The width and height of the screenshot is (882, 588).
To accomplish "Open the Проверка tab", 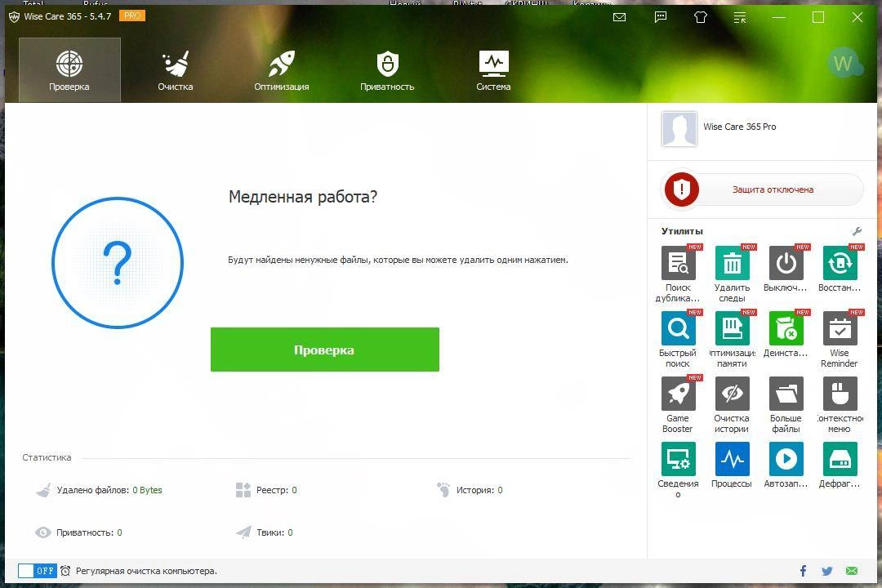I will (69, 69).
